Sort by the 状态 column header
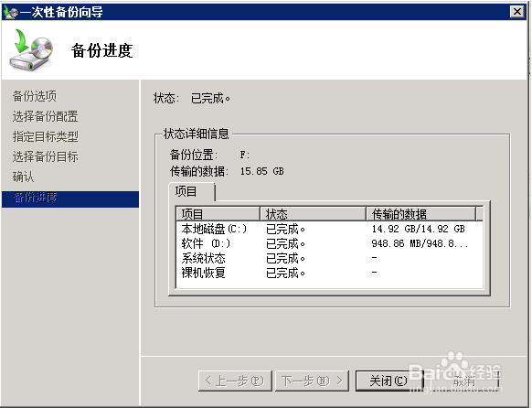This screenshot has width=532, height=408. click(313, 214)
